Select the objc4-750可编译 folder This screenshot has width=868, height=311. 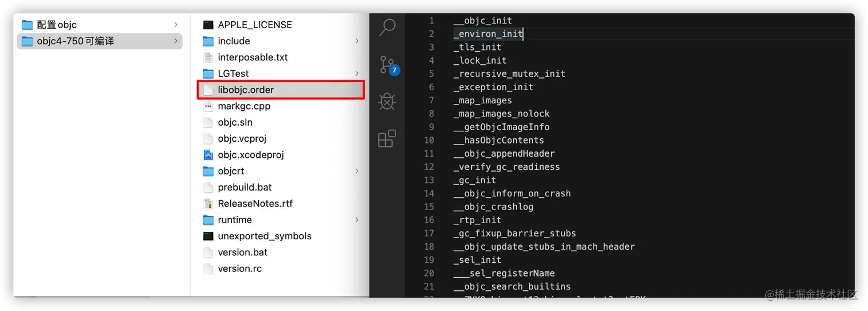75,41
